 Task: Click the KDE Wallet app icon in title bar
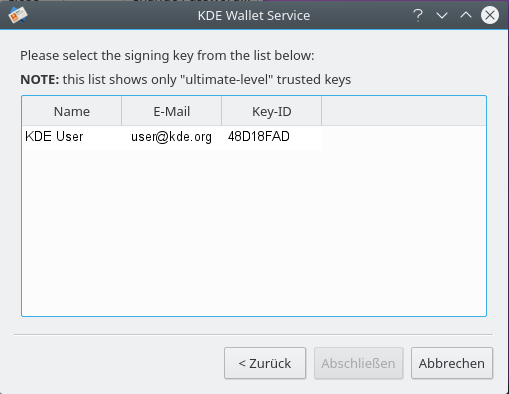[18, 15]
